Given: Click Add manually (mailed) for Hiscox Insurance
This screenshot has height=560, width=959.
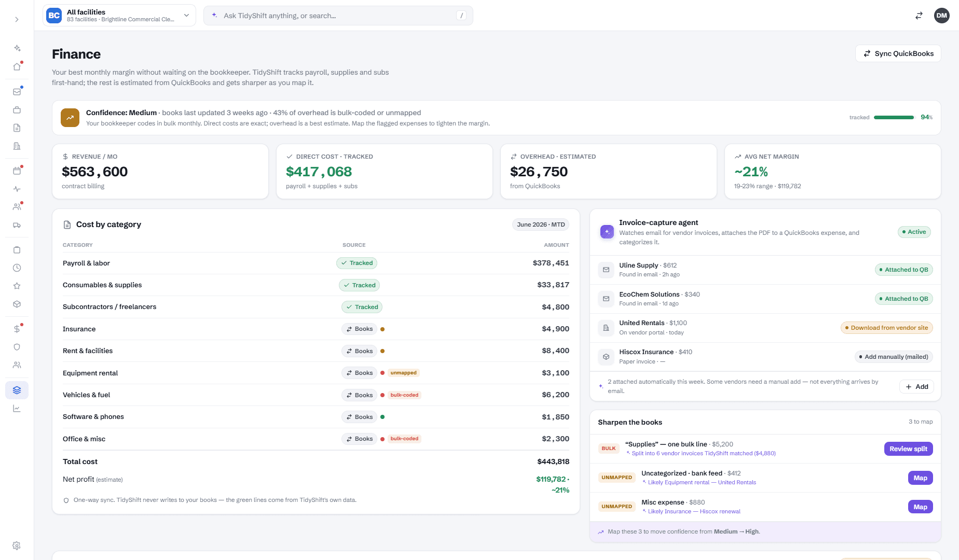Looking at the screenshot, I should click(x=894, y=357).
